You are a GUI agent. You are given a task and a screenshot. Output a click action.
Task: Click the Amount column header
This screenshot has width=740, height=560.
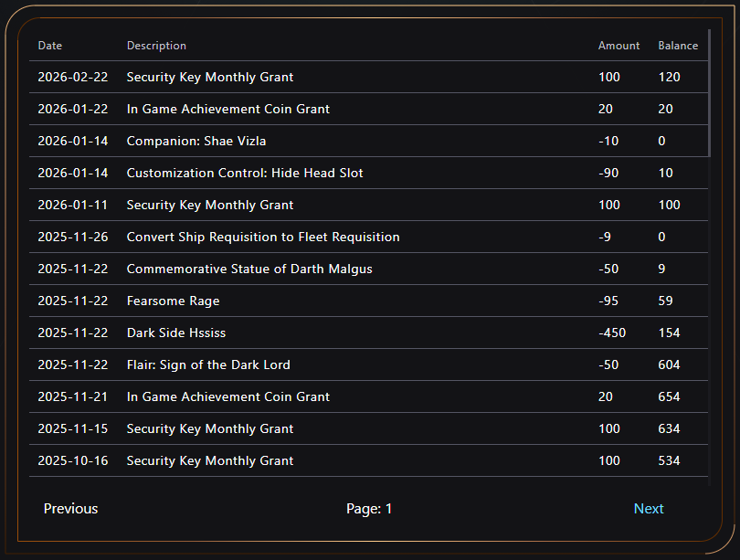click(x=618, y=46)
